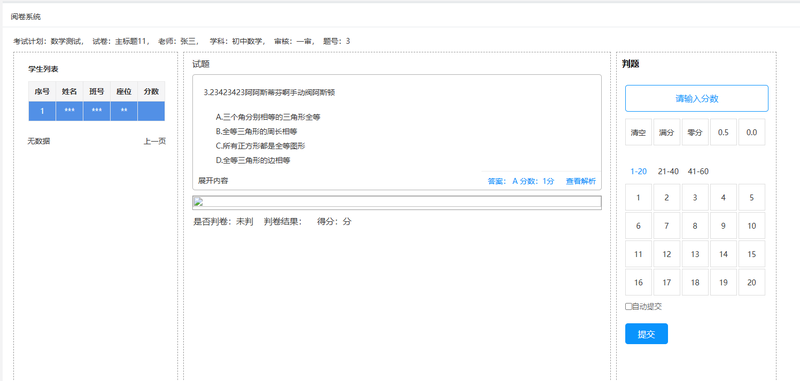Select option C.所有正方形都是全等图形
This screenshot has height=381, width=800.
pyautogui.click(x=260, y=145)
